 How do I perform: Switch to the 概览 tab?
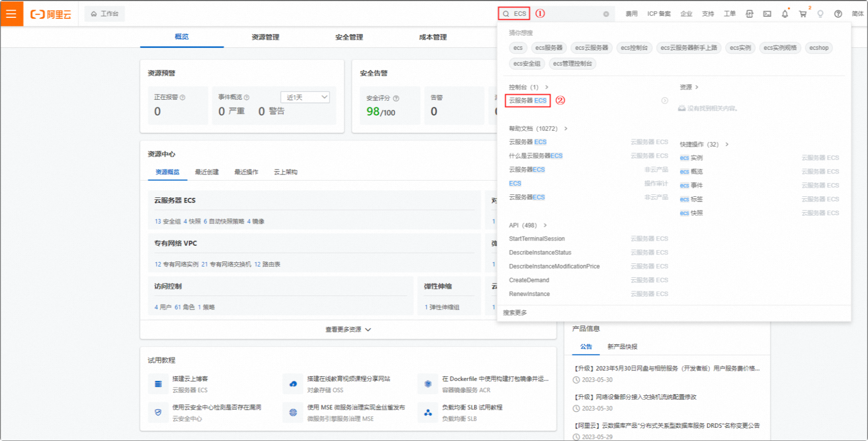(x=182, y=37)
